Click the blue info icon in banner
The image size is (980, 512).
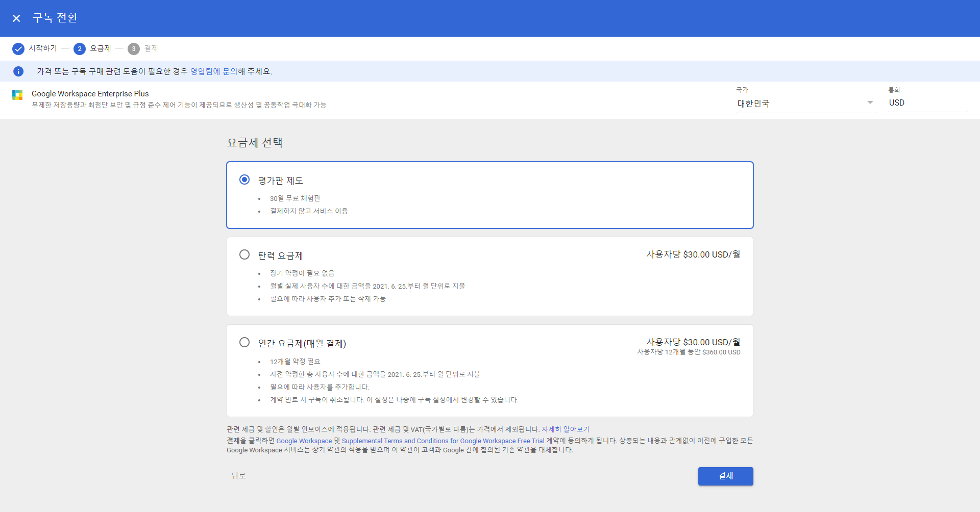point(18,71)
